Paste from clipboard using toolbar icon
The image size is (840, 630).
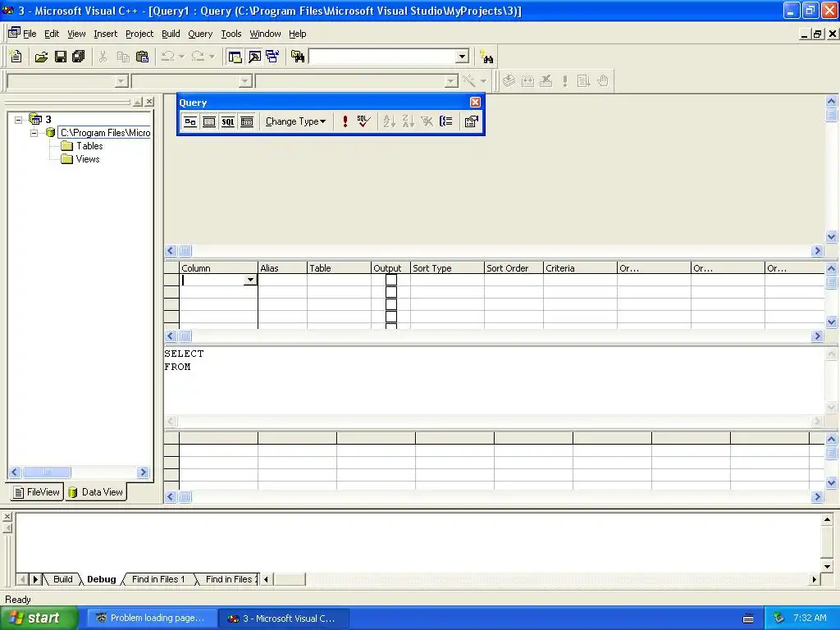143,57
